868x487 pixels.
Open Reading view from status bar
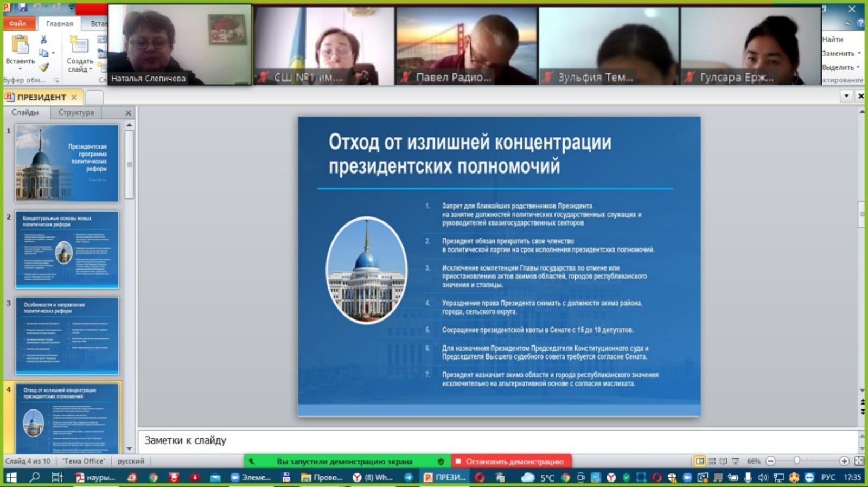[x=723, y=461]
